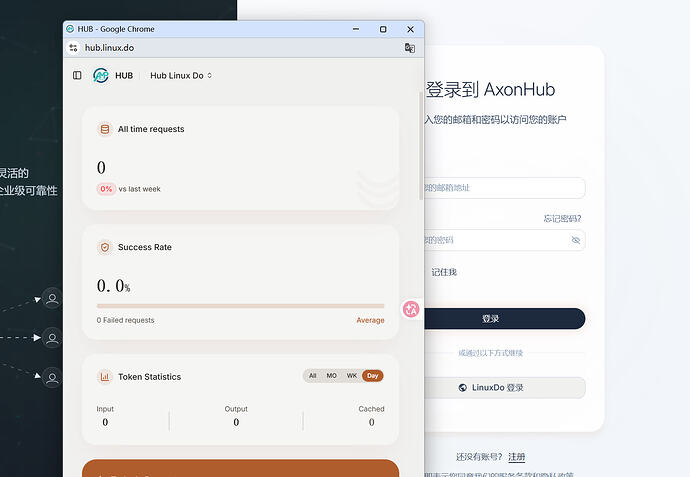
Task: Click the 0% vs last week badge
Action: click(x=106, y=189)
